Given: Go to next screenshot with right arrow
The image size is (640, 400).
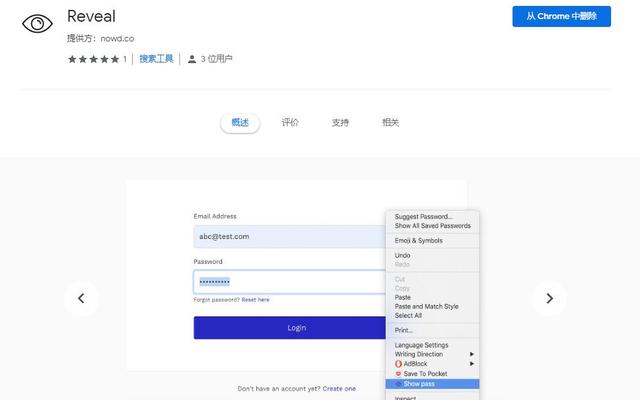Looking at the screenshot, I should (x=549, y=298).
